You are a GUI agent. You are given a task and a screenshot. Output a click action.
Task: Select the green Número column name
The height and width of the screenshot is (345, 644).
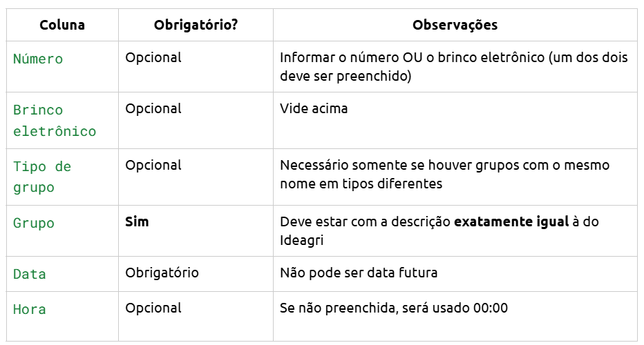38,59
